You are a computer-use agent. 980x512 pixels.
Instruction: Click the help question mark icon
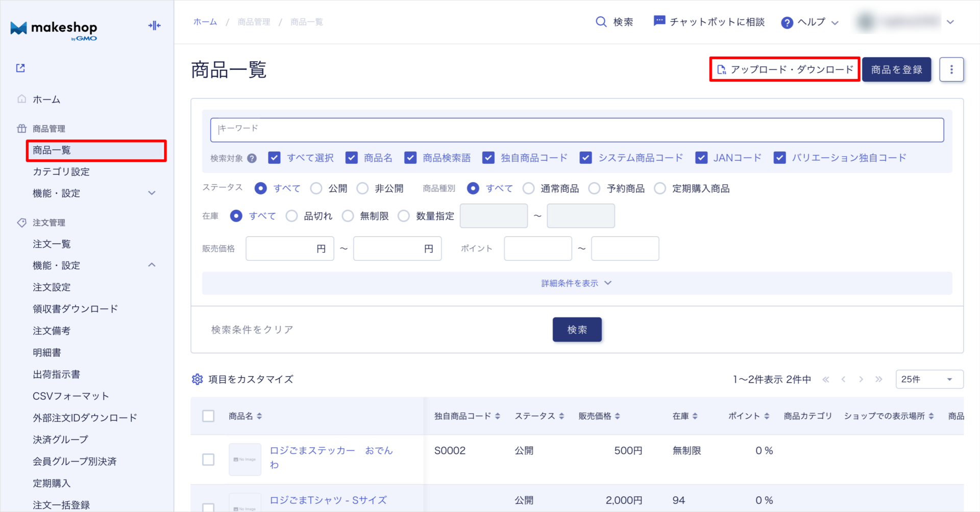[787, 22]
